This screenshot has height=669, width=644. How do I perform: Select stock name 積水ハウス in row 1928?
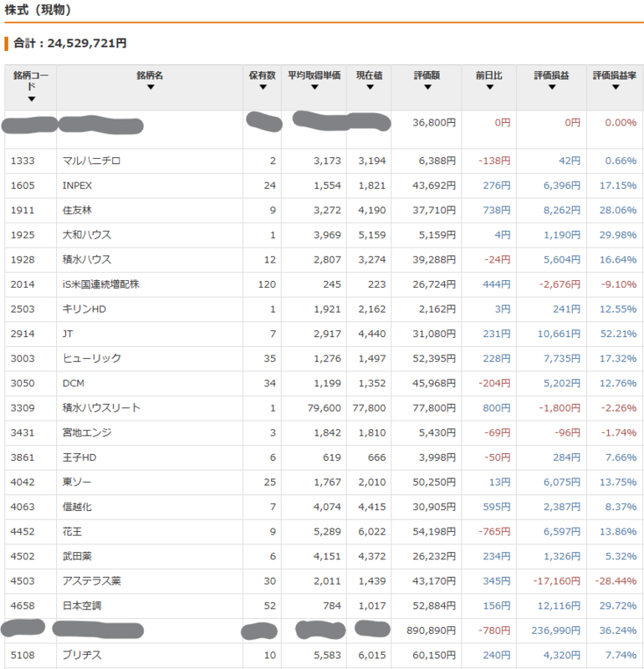pos(87,260)
